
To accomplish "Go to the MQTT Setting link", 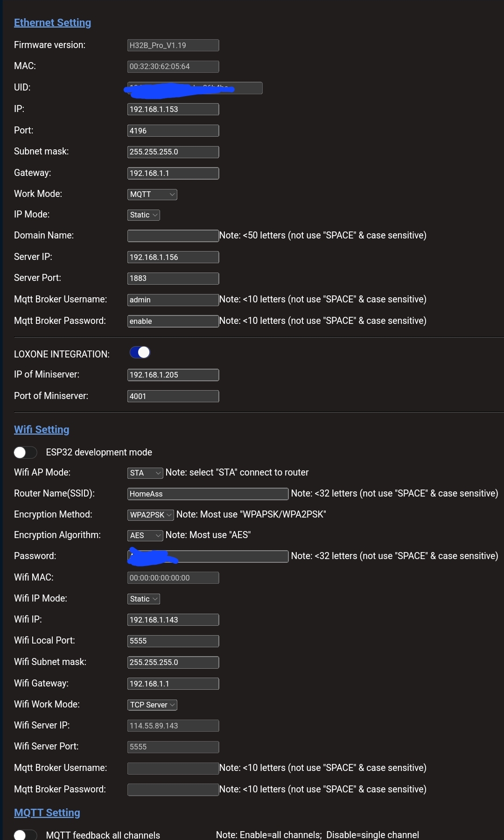I will (47, 812).
